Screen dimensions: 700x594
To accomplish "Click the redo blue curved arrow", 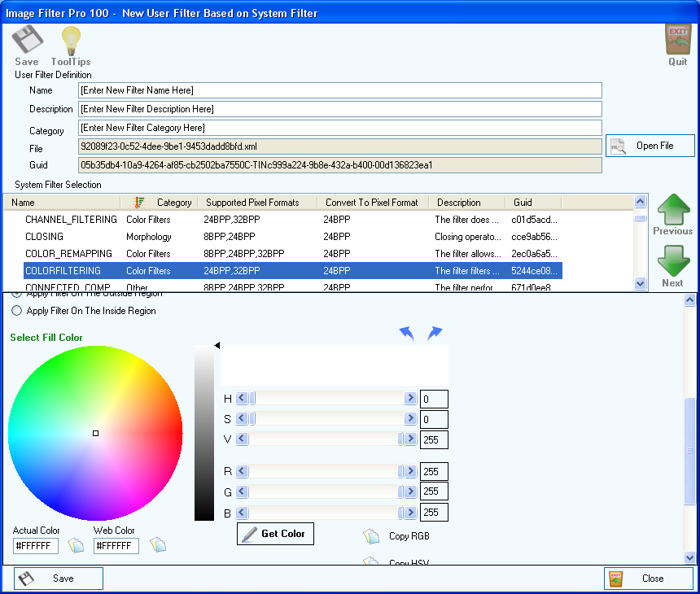I will 435,334.
